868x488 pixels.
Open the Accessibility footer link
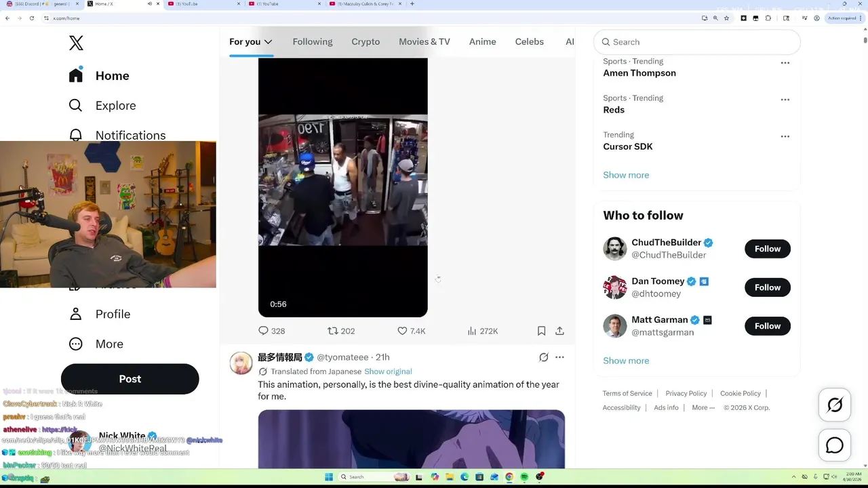click(x=622, y=407)
